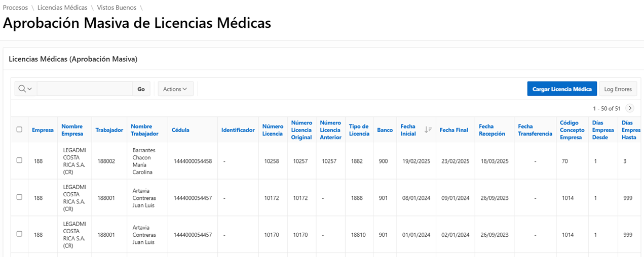Viewport: 644px width, 257px height.
Task: Sort by the Empresa column header
Action: tap(43, 130)
